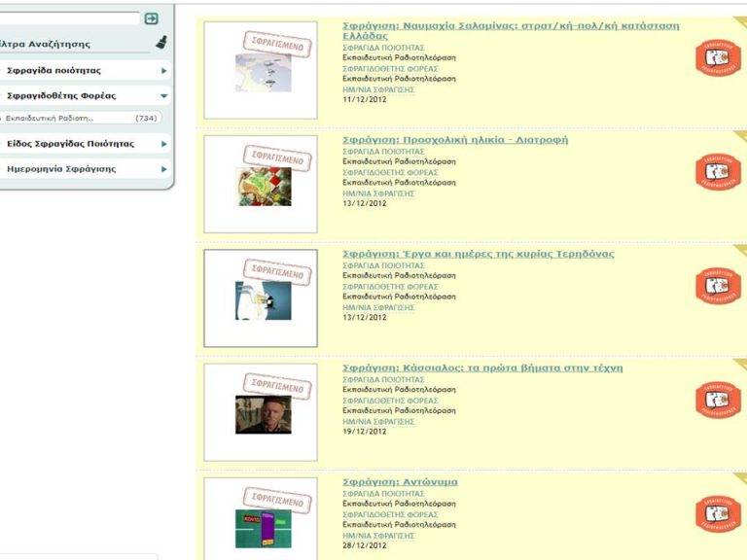
Task: Collapse the Σφραγιδοθέτης Φορέας filter
Action: click(163, 96)
